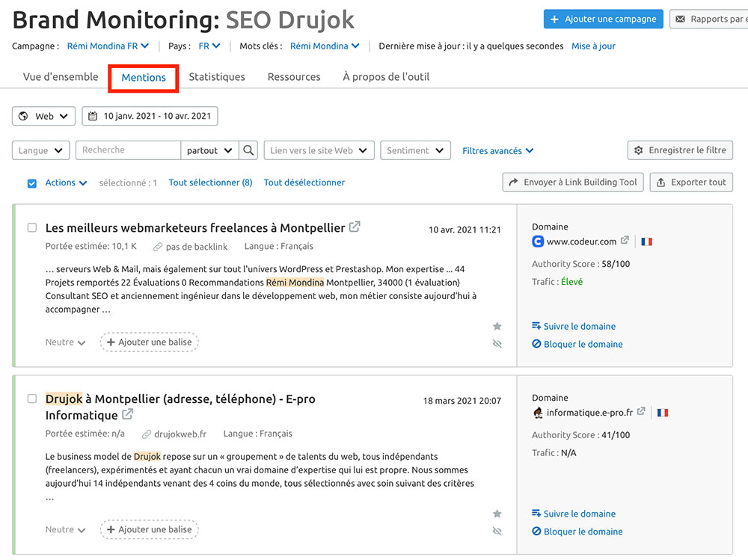
Task: Open the Mots clés Rémi Mondina dropdown
Action: [325, 46]
